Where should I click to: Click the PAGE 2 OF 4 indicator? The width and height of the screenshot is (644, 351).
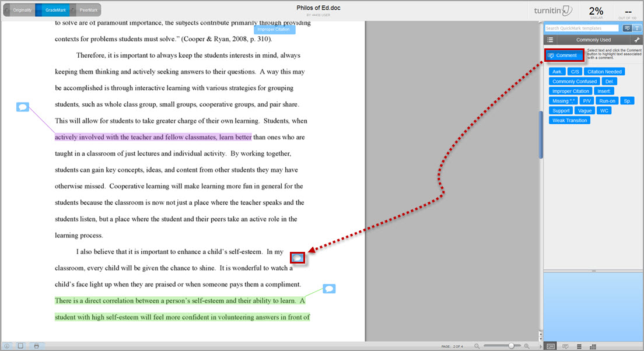click(452, 346)
